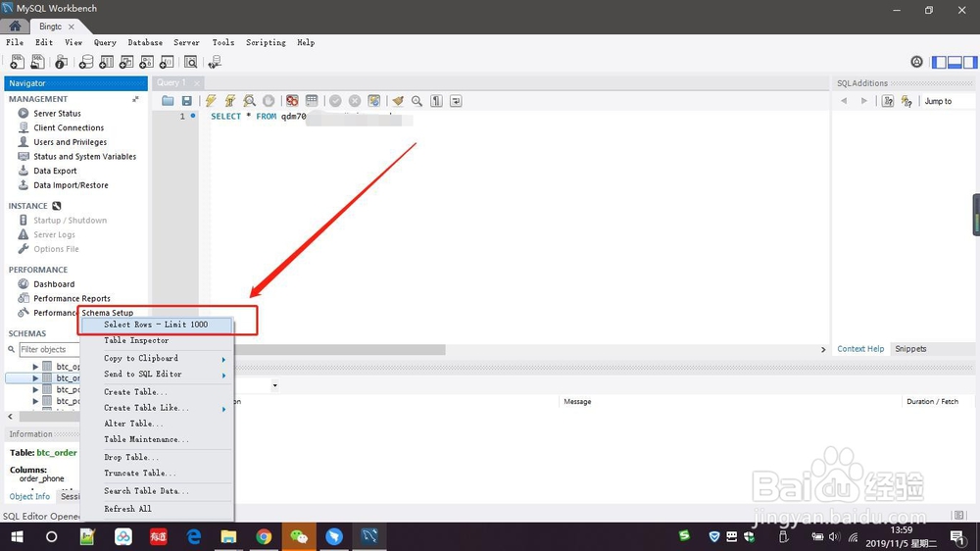Open the output type dropdown arrow

coord(274,385)
